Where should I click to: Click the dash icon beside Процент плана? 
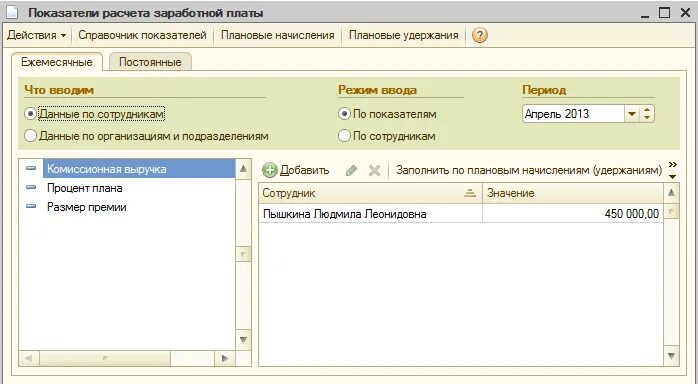[x=31, y=188]
